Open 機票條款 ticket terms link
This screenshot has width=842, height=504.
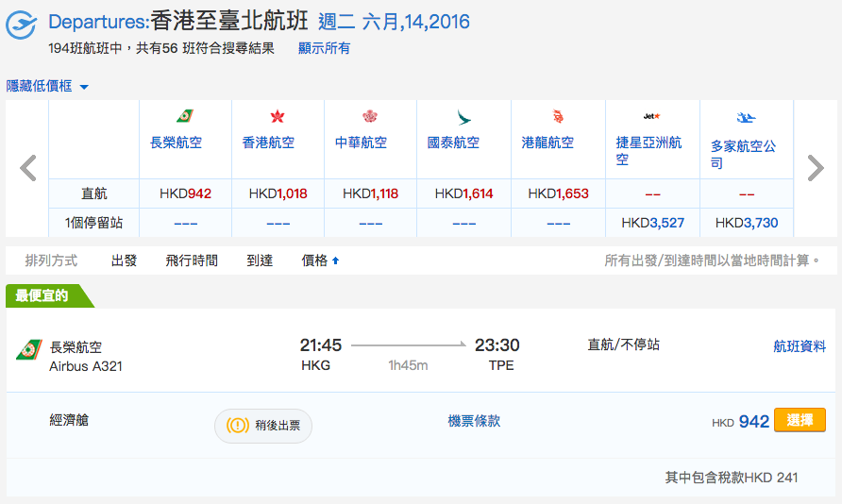click(x=474, y=421)
